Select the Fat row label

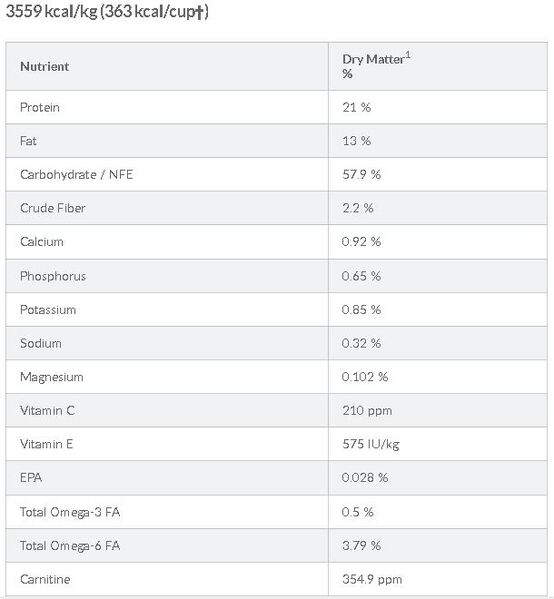pyautogui.click(x=28, y=141)
